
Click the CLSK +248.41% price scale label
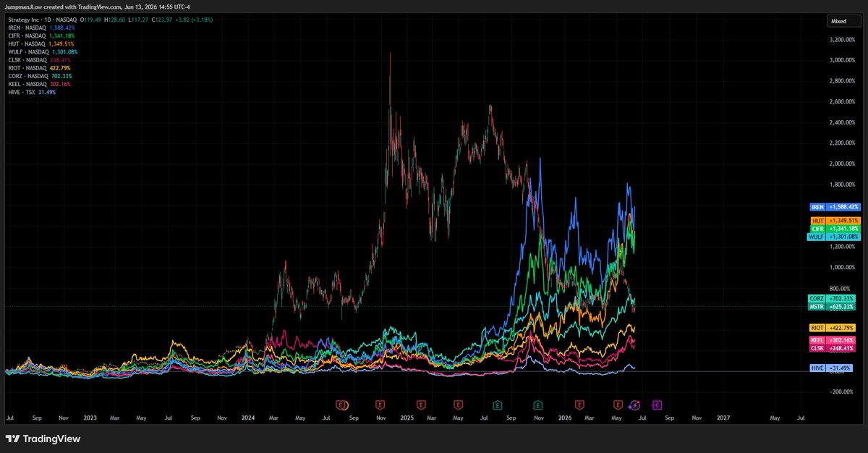[833, 348]
